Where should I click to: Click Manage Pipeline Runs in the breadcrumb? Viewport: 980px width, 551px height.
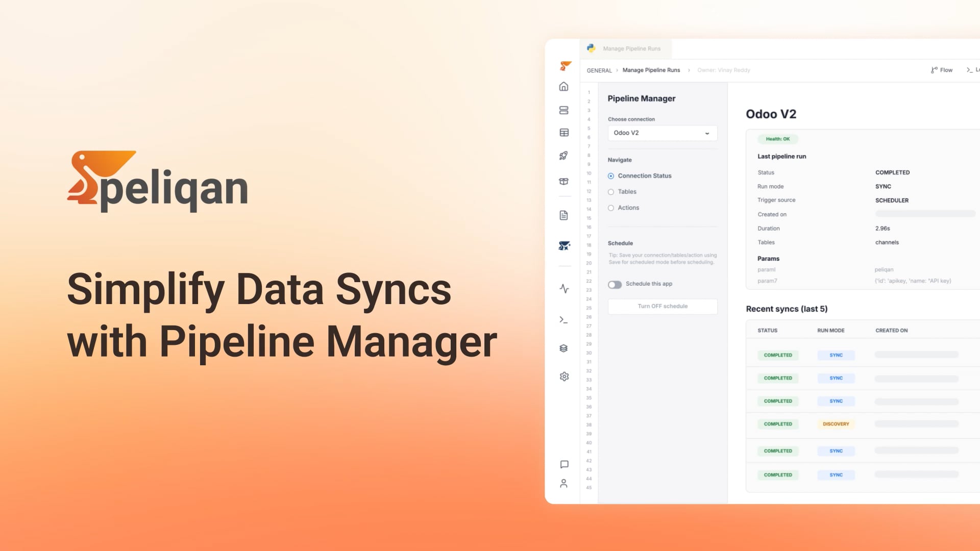(651, 70)
